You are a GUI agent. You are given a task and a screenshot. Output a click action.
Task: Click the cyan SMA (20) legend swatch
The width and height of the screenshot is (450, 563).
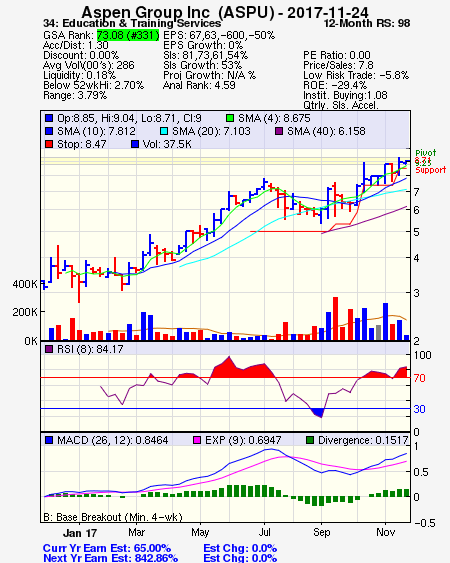[164, 131]
